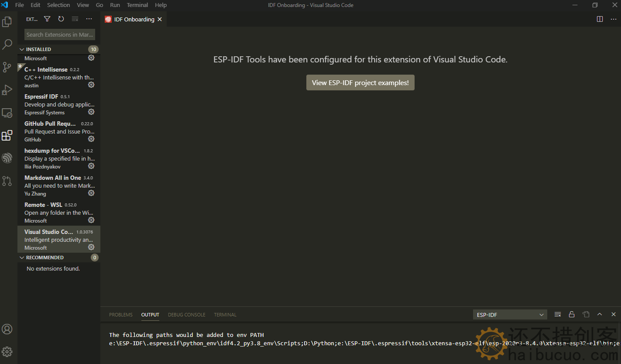Screen dimensions: 621x364
Task: Open Run and Debug view
Action: click(7, 89)
